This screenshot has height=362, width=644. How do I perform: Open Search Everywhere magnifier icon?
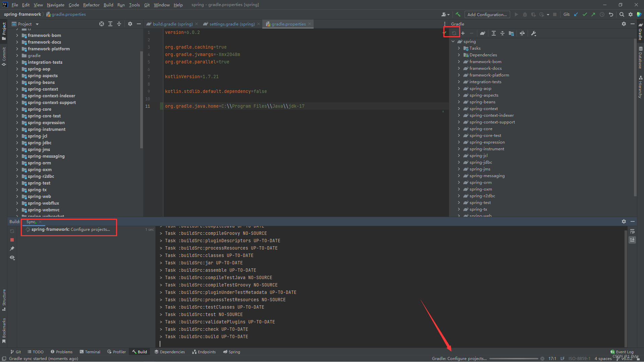(622, 14)
